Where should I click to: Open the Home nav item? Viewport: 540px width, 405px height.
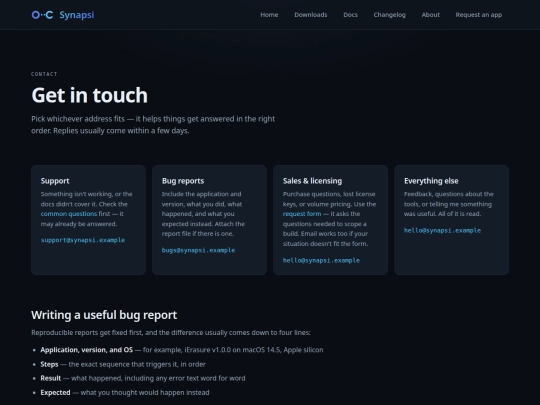(x=269, y=15)
